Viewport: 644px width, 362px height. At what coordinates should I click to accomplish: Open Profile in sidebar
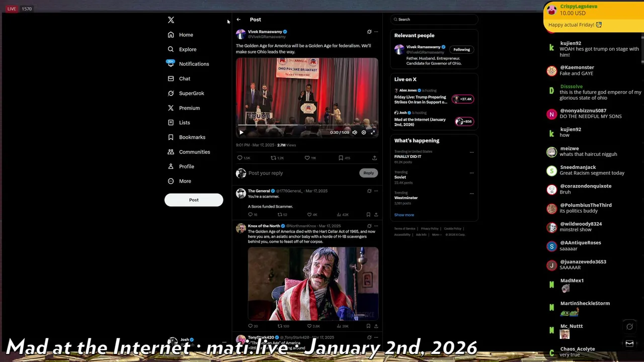coord(181,166)
